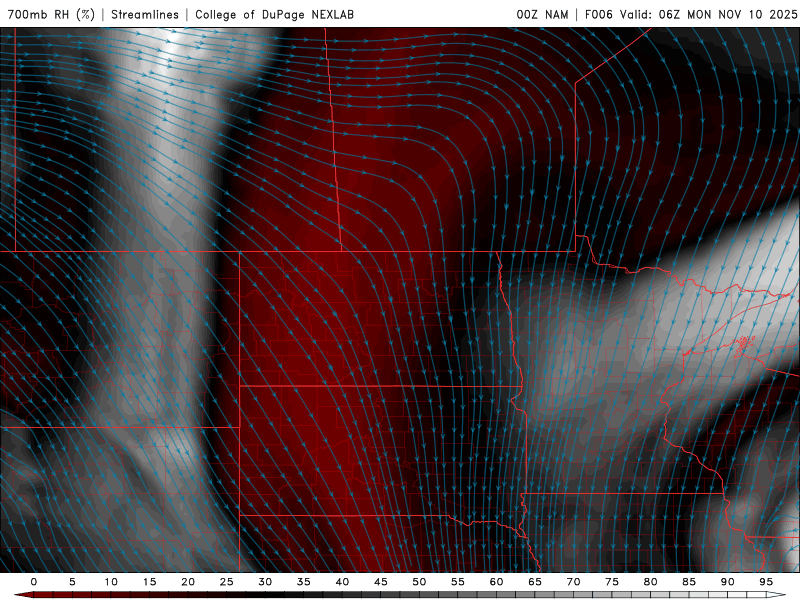Click the colorbar label "60"
Screen dimensions: 800x600
coord(496,582)
